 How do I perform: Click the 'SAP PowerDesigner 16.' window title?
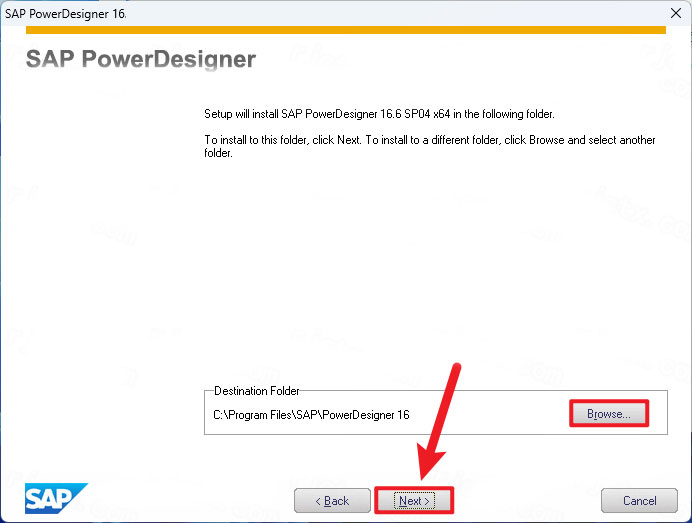click(66, 14)
